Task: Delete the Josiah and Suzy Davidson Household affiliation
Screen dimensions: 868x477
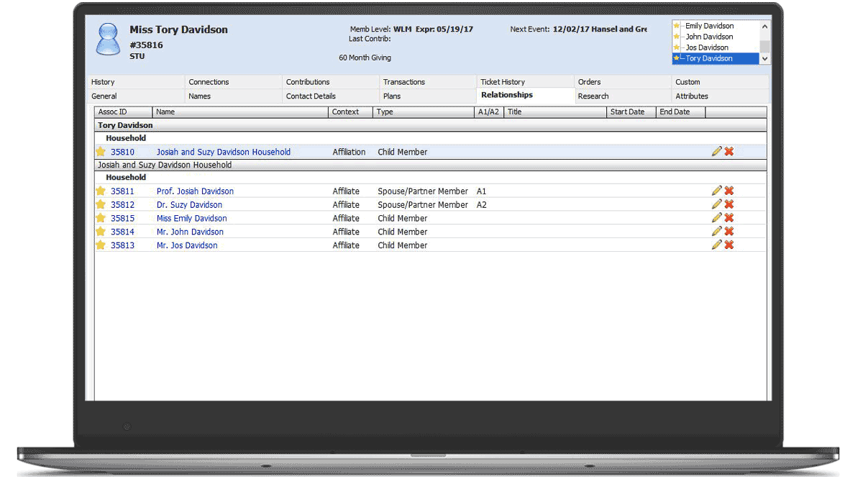Action: (728, 152)
